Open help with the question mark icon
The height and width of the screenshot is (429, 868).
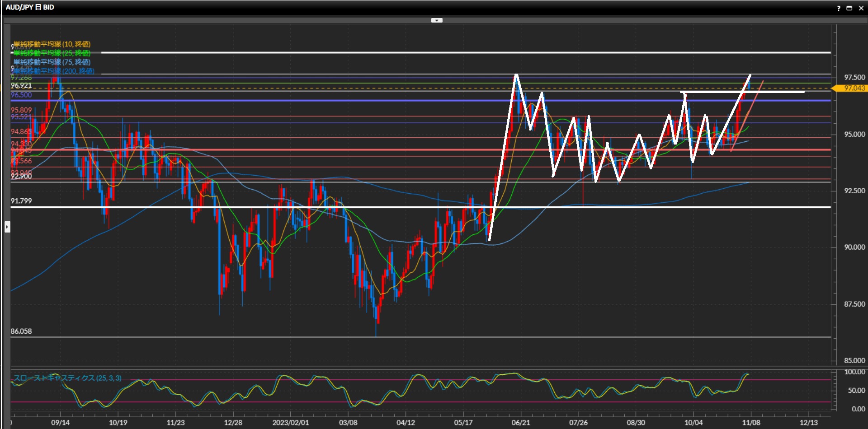(x=839, y=8)
